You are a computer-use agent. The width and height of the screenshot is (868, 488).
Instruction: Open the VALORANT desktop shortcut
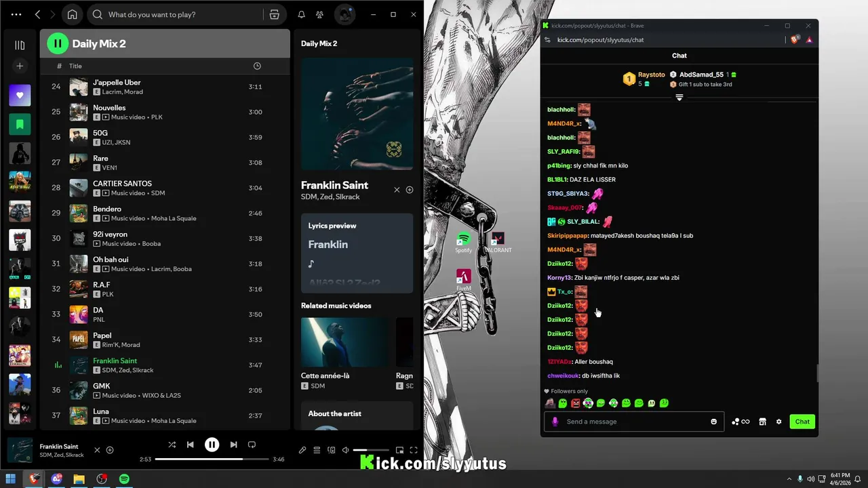click(x=498, y=243)
